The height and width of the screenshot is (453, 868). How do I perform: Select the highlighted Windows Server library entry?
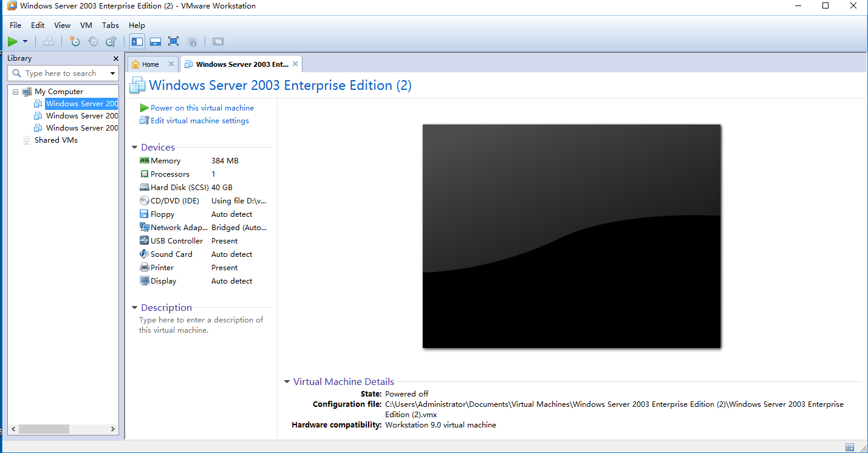[x=82, y=104]
